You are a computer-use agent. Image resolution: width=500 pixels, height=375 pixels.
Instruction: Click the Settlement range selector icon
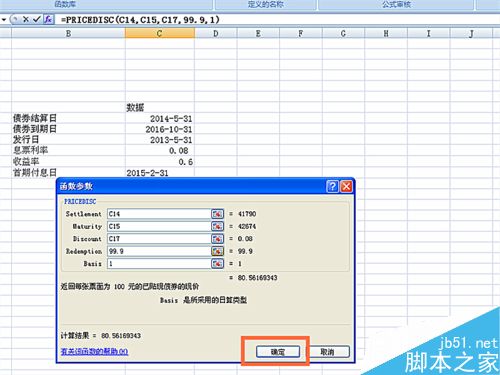coord(217,214)
